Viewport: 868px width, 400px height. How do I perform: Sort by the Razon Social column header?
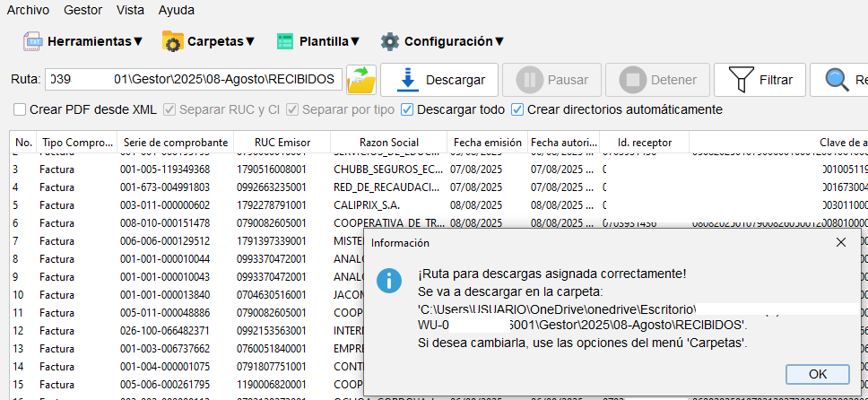click(x=388, y=143)
